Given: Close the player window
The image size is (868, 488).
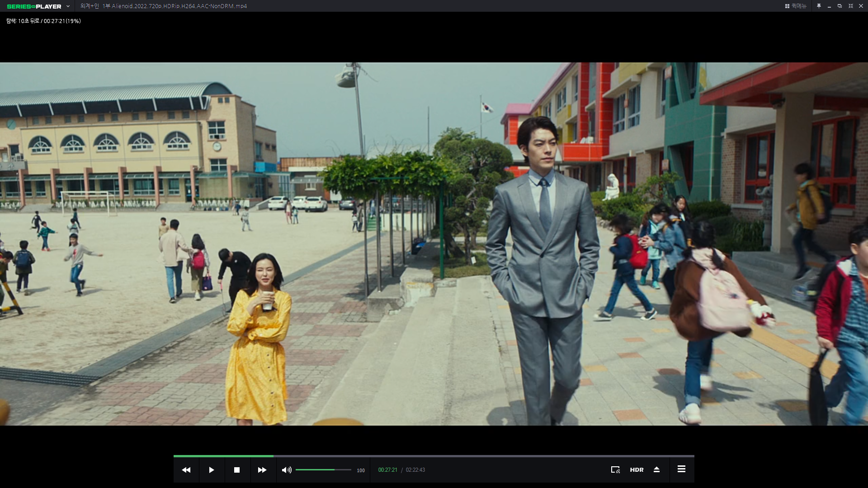Looking at the screenshot, I should tap(861, 6).
